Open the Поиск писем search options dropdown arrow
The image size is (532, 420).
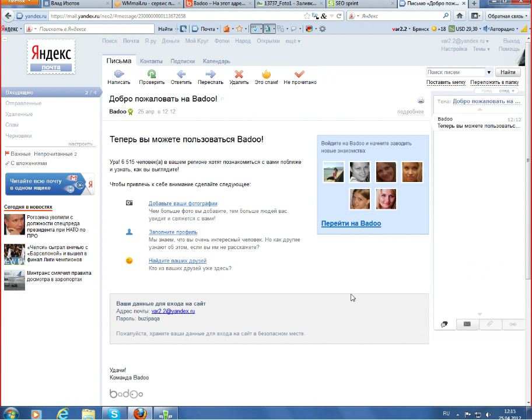click(x=489, y=72)
